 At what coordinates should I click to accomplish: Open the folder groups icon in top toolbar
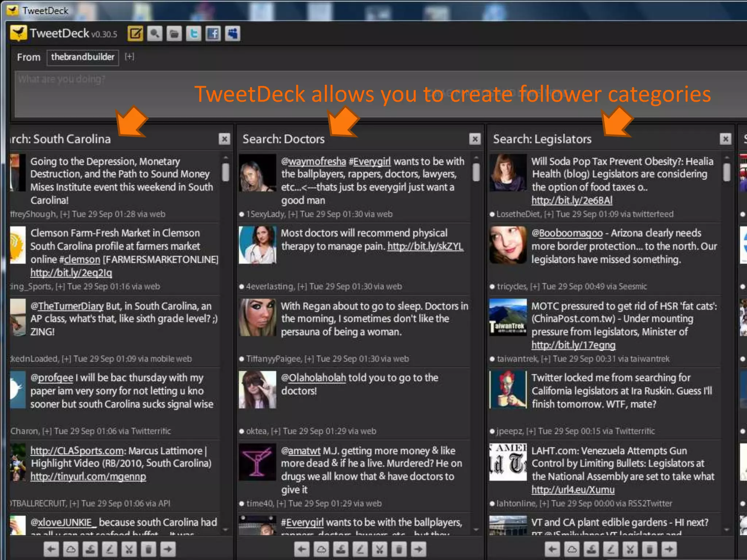(x=174, y=34)
